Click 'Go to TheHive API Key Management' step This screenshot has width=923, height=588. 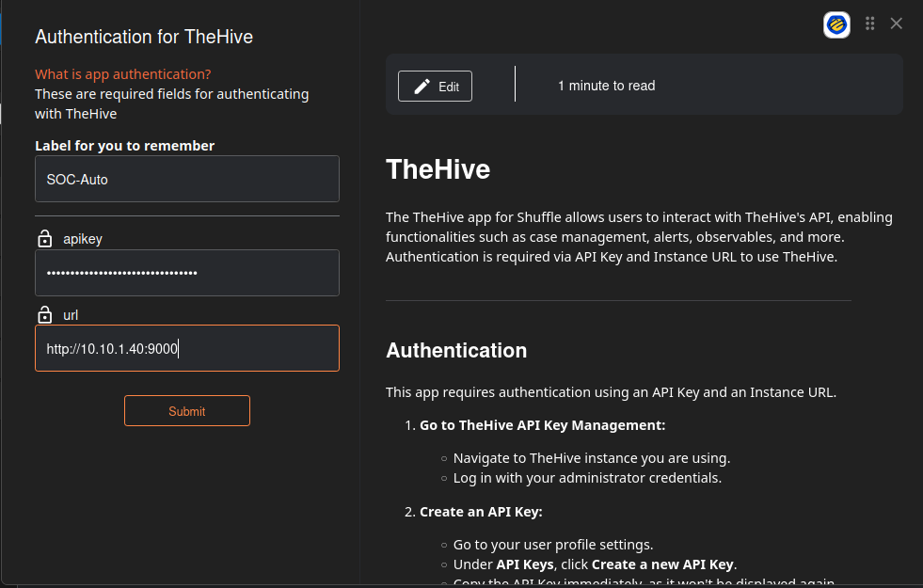point(542,425)
